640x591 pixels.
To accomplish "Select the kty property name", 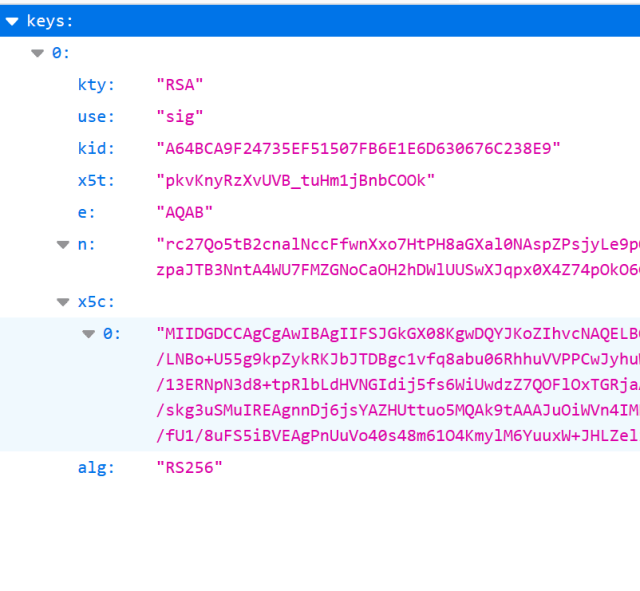I will pos(96,85).
